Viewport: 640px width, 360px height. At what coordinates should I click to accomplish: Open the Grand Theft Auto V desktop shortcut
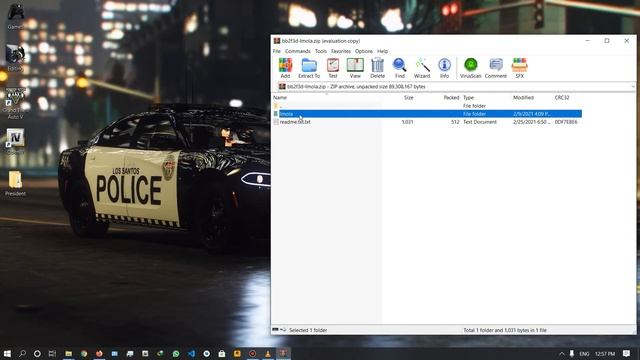coord(16,103)
